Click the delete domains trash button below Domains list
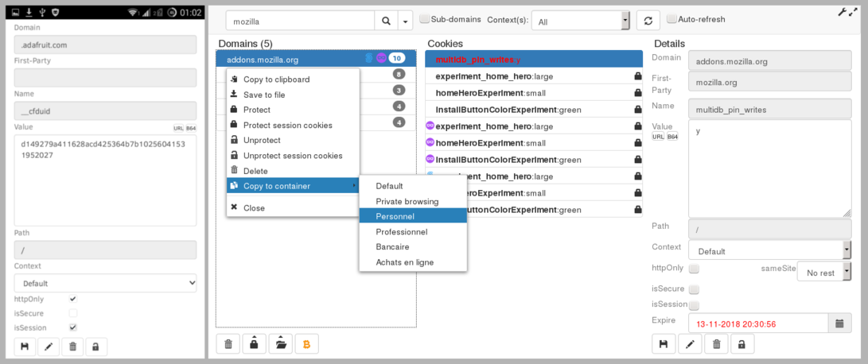This screenshot has height=364, width=868. point(228,344)
